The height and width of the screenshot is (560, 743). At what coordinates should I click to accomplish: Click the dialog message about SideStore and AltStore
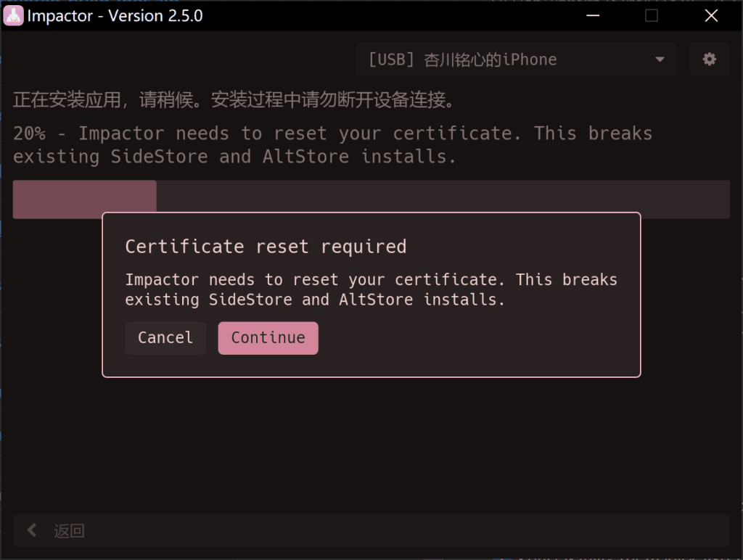click(x=371, y=289)
